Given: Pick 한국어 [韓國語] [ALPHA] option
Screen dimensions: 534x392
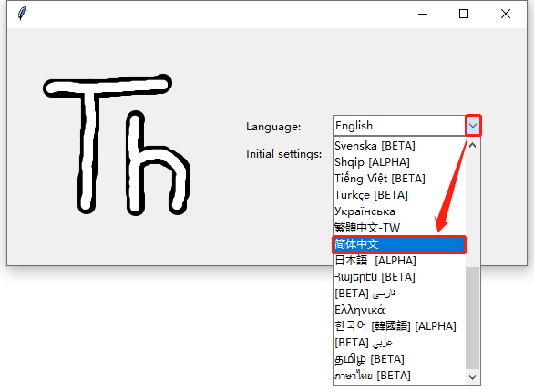Looking at the screenshot, I should click(399, 326).
